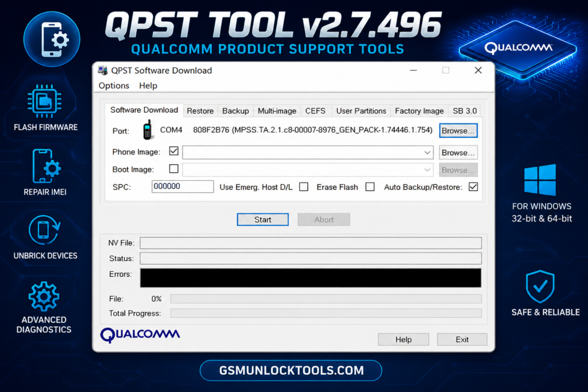Select the Software Download tab
The width and height of the screenshot is (588, 392).
pos(144,110)
